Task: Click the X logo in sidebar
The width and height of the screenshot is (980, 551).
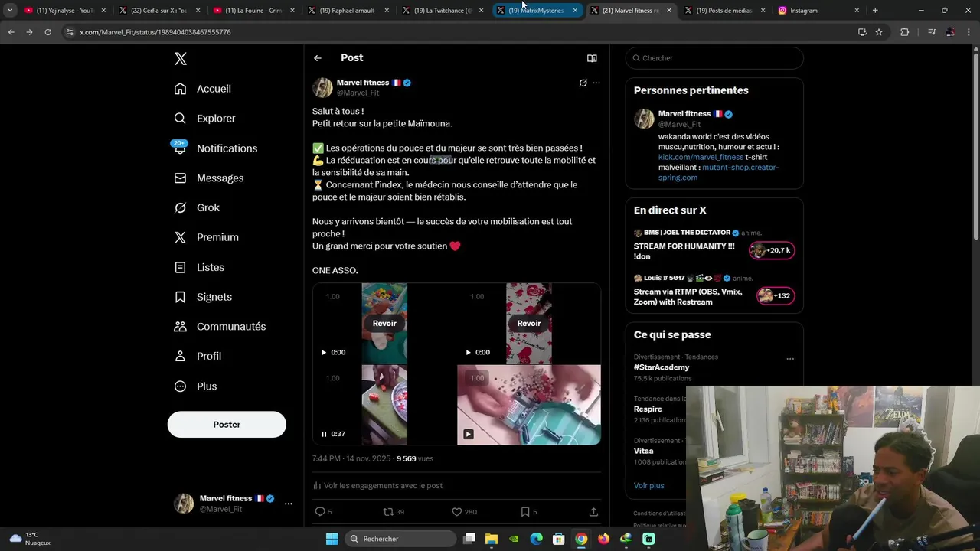Action: coord(180,59)
